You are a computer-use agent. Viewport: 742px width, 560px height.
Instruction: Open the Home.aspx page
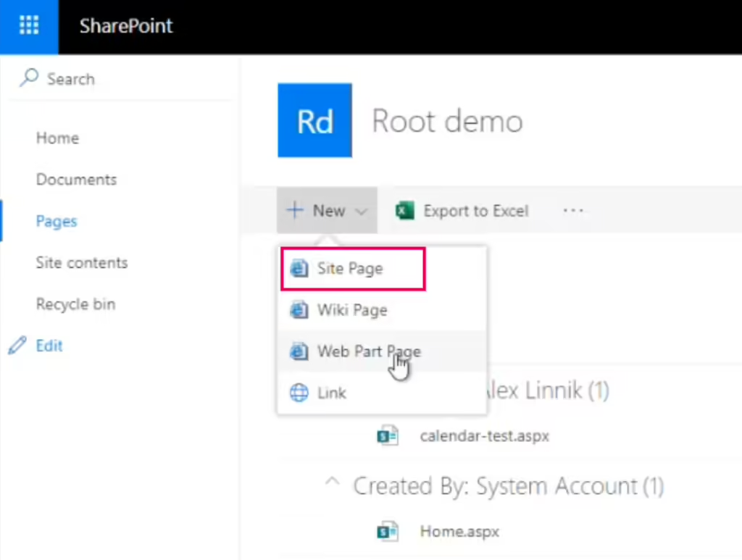pyautogui.click(x=459, y=532)
